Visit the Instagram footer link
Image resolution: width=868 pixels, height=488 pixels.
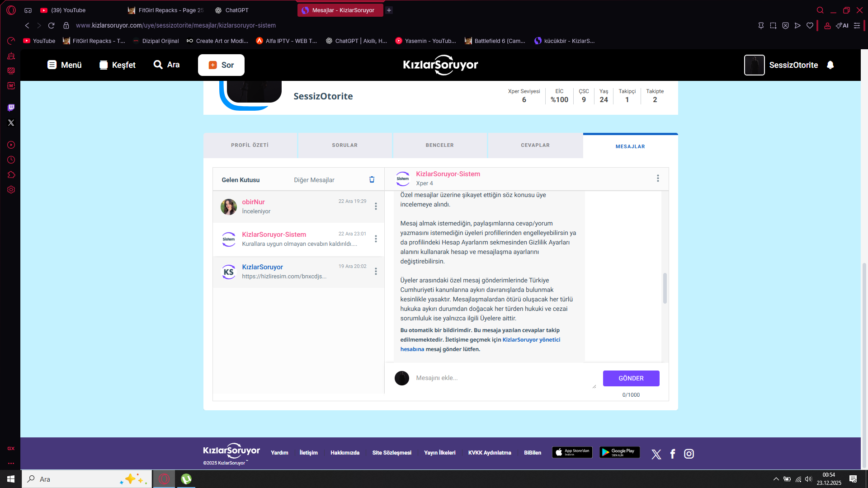pos(689,454)
